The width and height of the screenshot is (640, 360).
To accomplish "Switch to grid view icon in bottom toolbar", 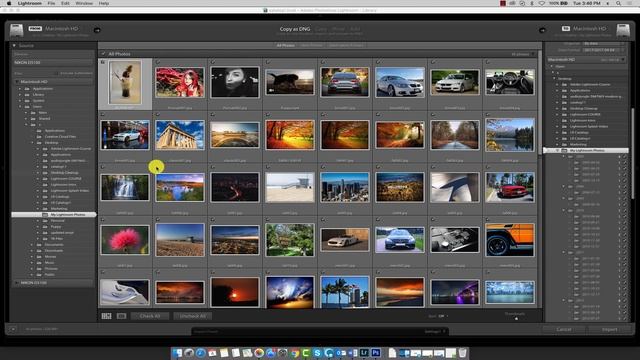I will click(107, 316).
